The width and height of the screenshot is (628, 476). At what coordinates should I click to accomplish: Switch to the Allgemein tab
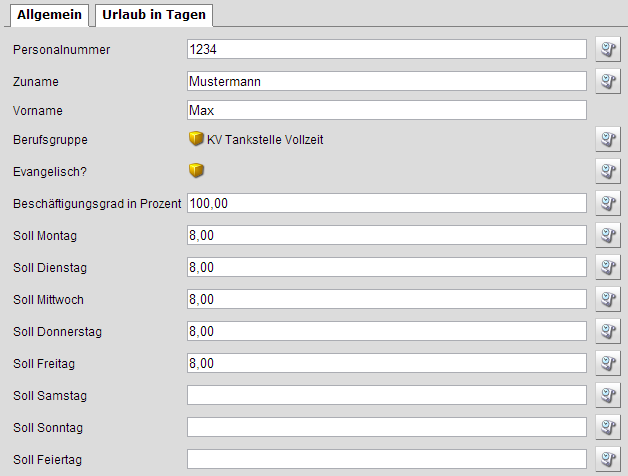49,14
